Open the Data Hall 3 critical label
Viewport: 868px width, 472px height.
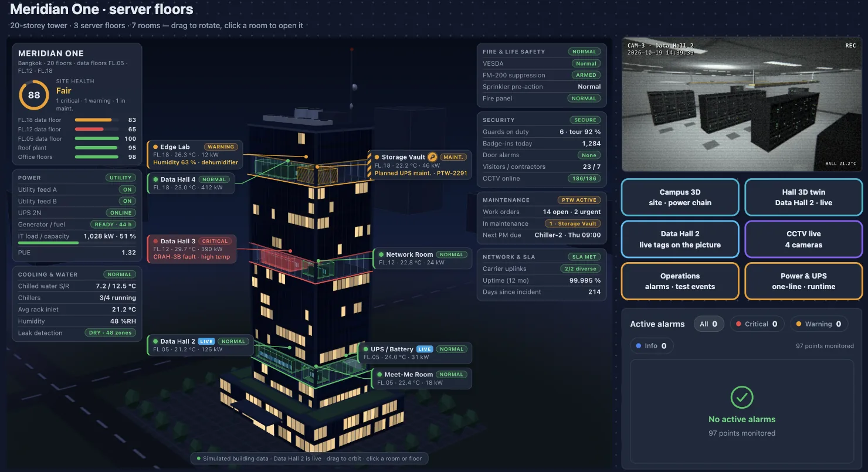tap(192, 249)
